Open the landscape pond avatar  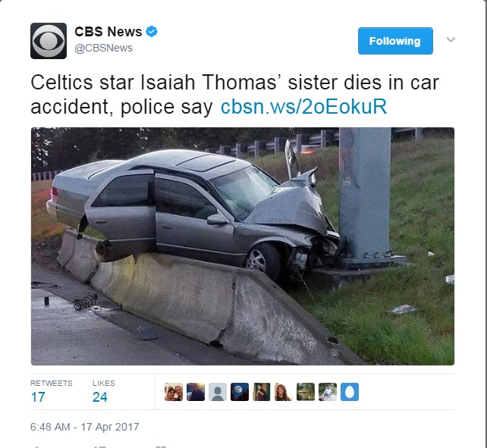306,392
